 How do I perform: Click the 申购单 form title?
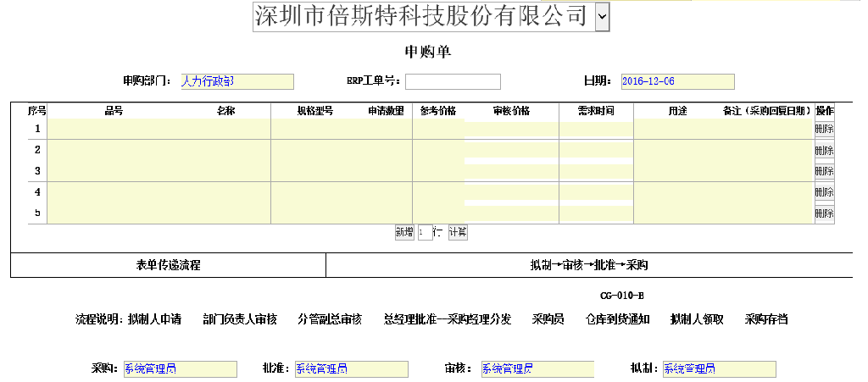(x=428, y=53)
